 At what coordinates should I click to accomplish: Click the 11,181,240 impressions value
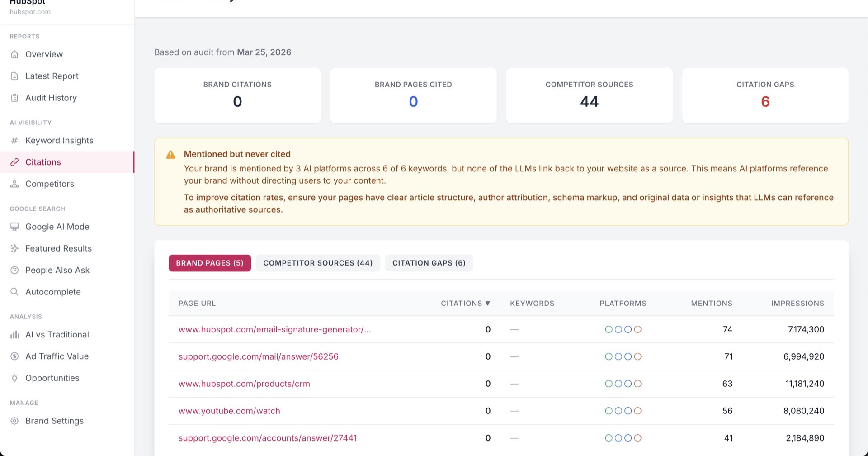click(805, 384)
